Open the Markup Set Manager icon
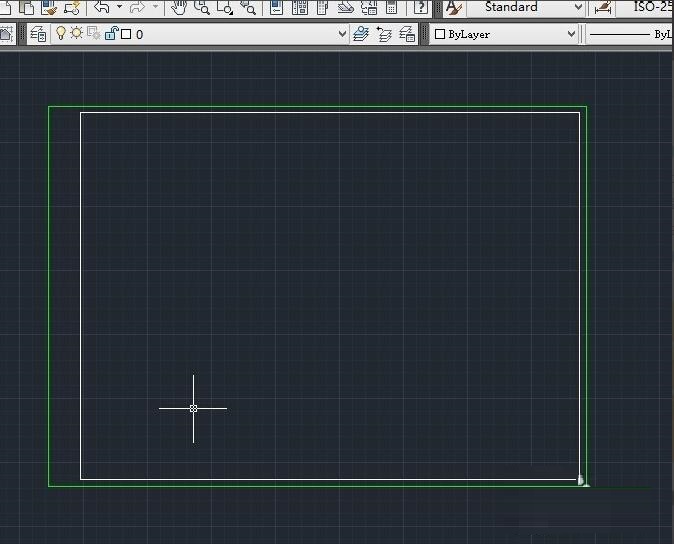674x544 pixels. click(369, 7)
